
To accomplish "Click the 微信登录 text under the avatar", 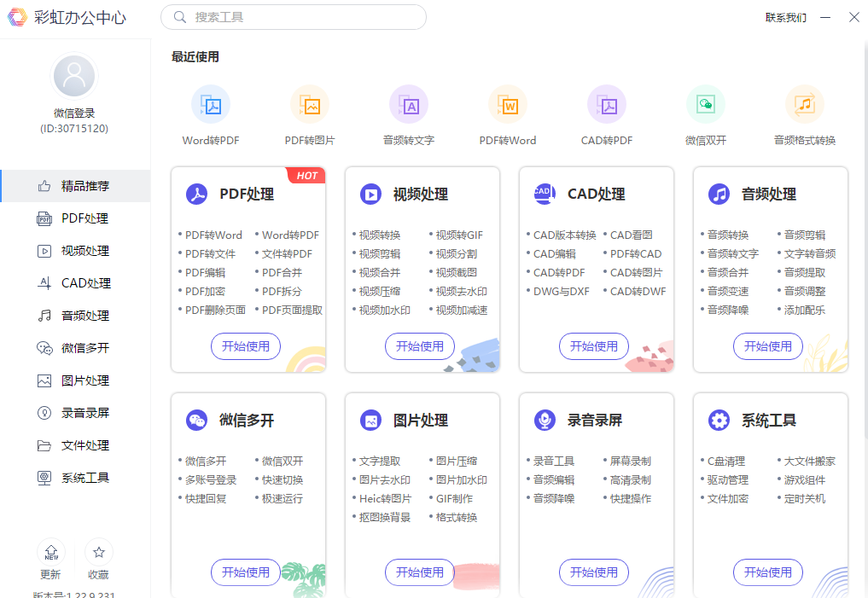I will [x=74, y=113].
